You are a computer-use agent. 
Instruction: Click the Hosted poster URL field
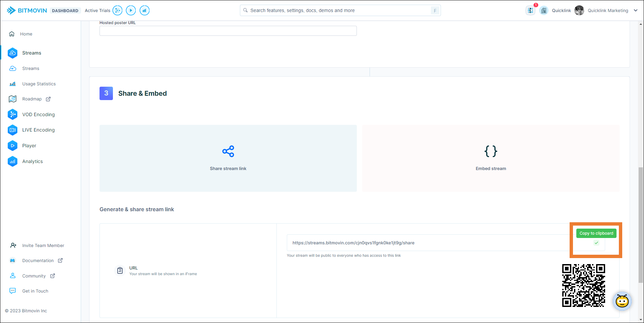pyautogui.click(x=228, y=31)
